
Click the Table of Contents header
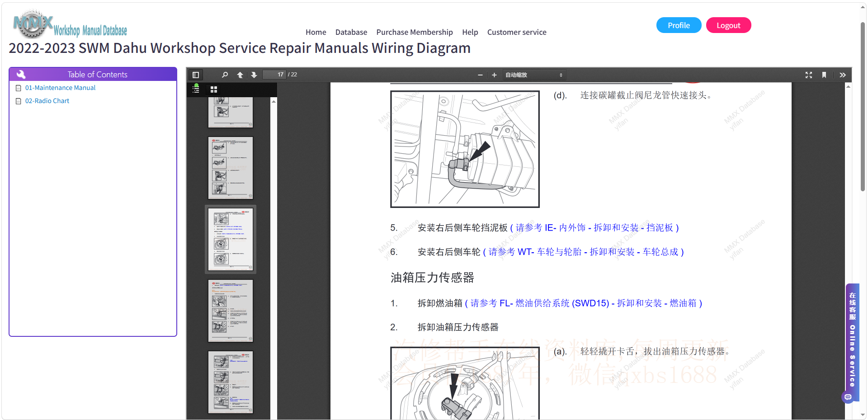[93, 74]
